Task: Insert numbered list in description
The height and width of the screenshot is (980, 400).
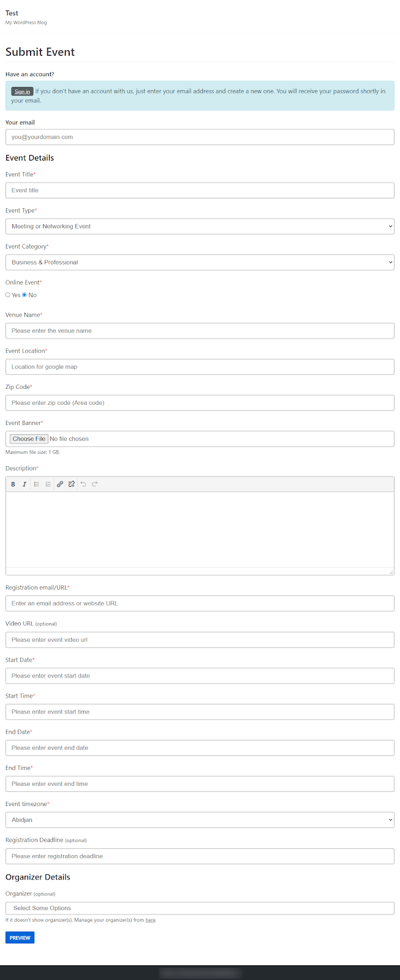Action: click(48, 484)
